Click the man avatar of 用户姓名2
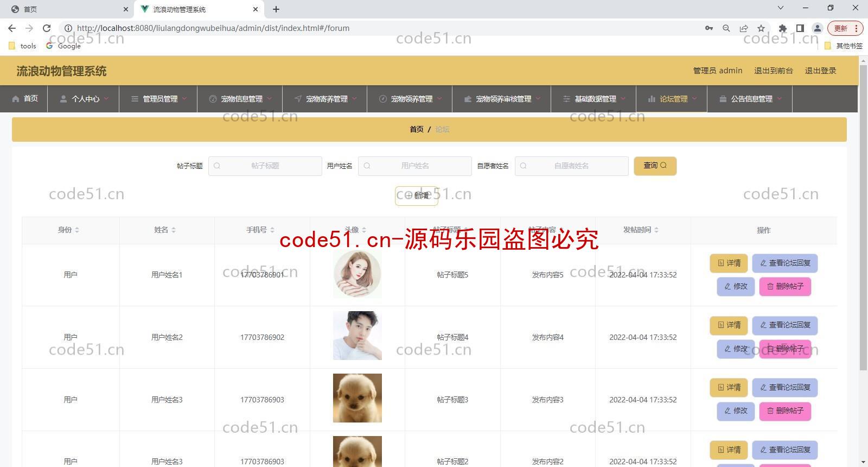Image resolution: width=868 pixels, height=467 pixels. coord(358,336)
